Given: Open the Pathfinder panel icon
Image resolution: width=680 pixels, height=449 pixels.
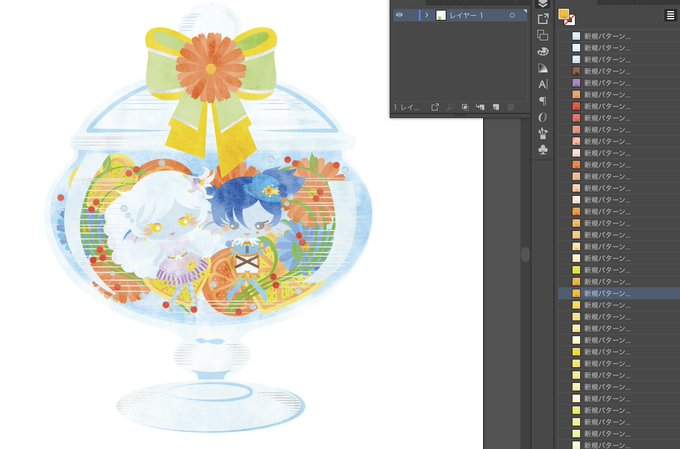Looking at the screenshot, I should 543,35.
